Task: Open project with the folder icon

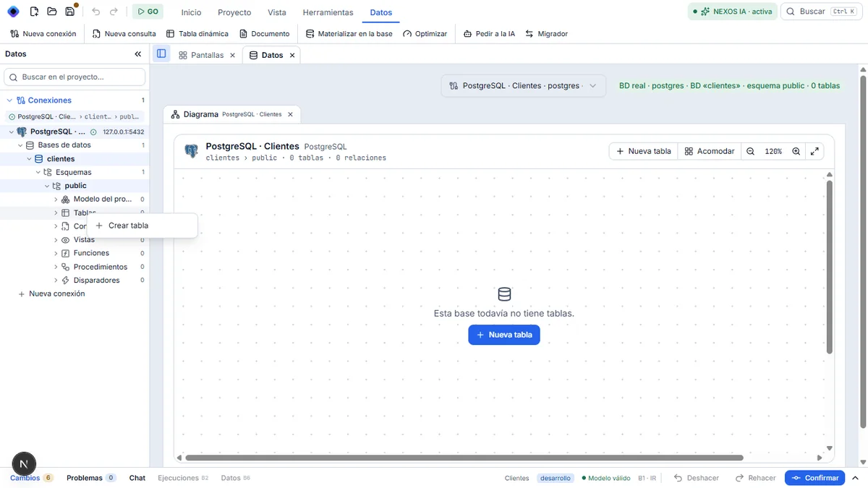Action: pyautogui.click(x=52, y=12)
